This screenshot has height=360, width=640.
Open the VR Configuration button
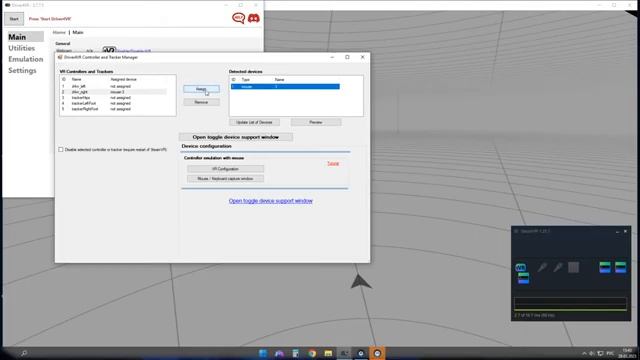tap(225, 169)
